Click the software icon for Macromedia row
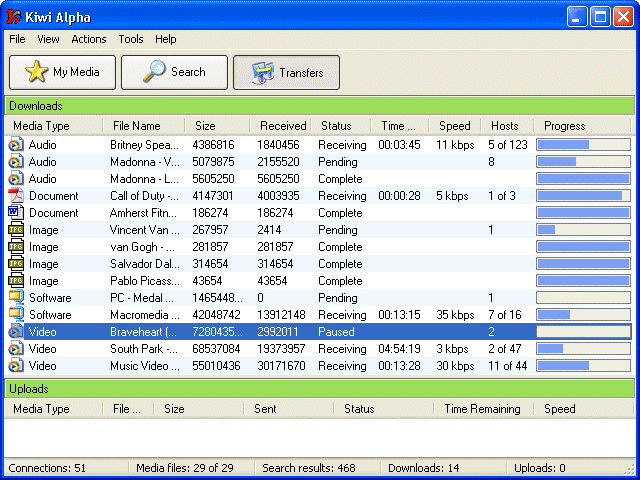Viewport: 640px width, 480px height. coord(16,315)
